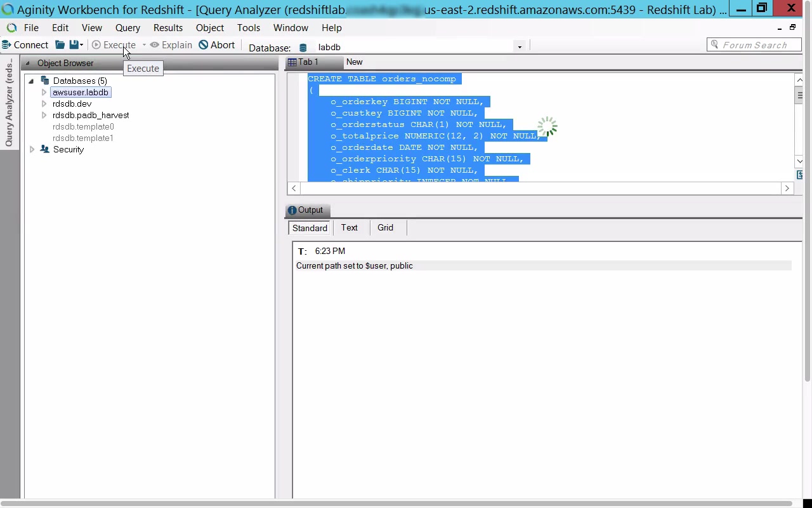Image resolution: width=812 pixels, height=508 pixels.
Task: Expand the awsuser.labdb node
Action: click(x=44, y=93)
